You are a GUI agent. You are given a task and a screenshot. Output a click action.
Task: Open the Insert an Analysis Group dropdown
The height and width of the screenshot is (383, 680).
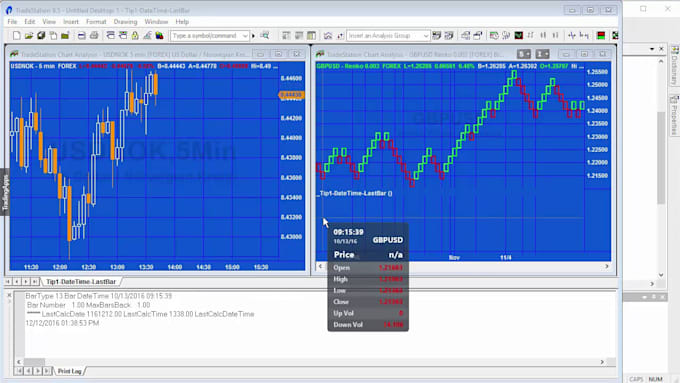pyautogui.click(x=426, y=36)
